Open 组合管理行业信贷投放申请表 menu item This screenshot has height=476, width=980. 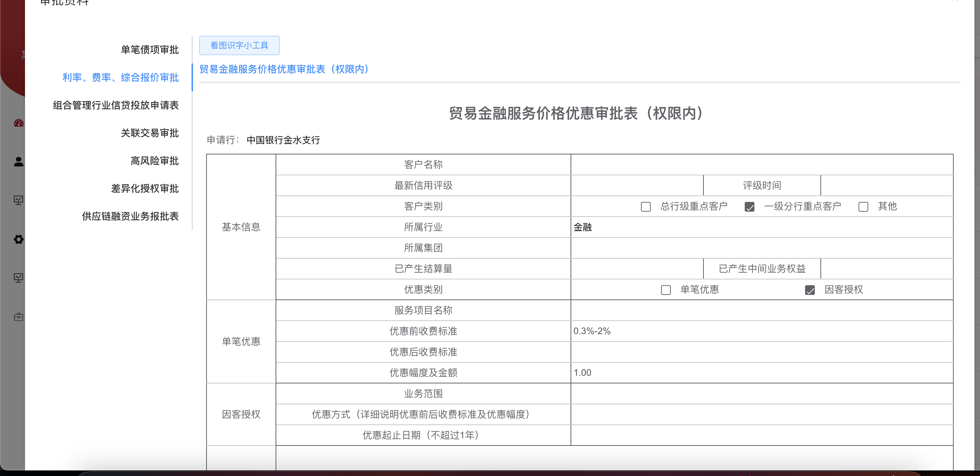coord(116,105)
